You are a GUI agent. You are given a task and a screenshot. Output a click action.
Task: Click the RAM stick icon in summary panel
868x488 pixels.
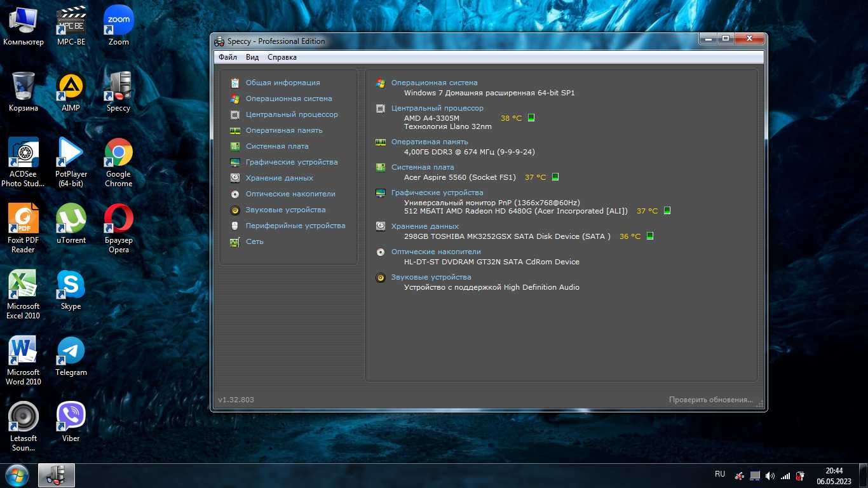381,142
